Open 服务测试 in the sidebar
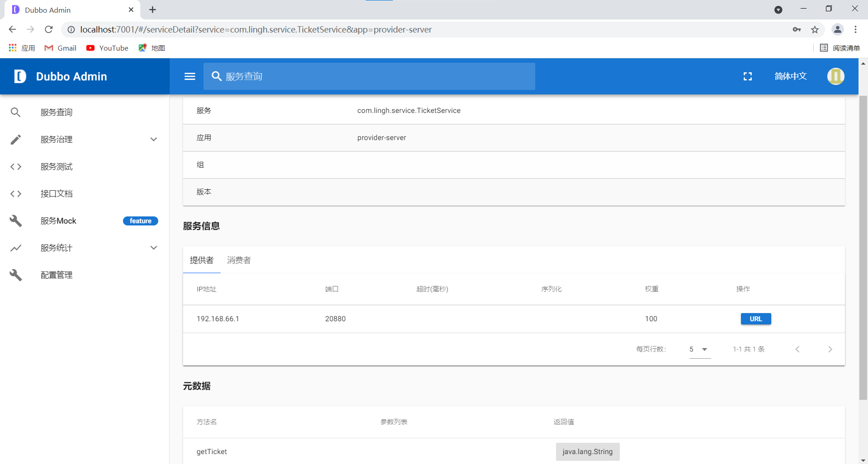Image resolution: width=868 pixels, height=464 pixels. [57, 167]
